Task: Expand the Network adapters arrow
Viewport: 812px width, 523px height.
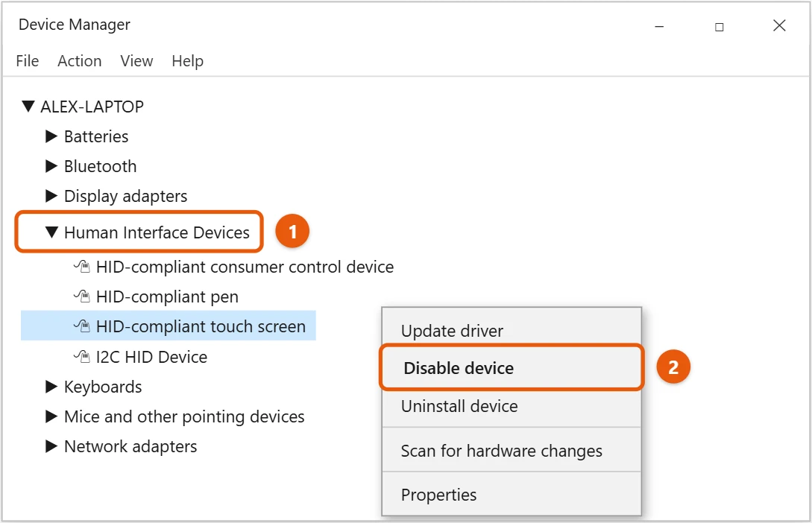Action: (51, 446)
